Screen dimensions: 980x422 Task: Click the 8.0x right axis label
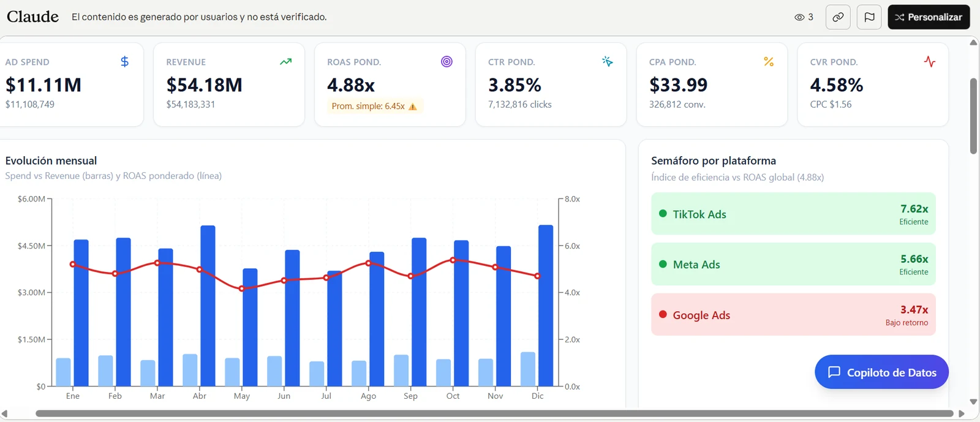573,199
